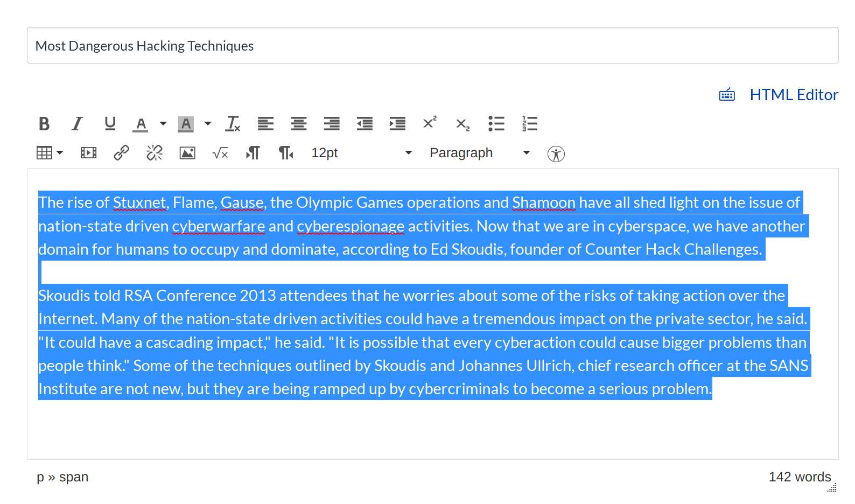Insert a link with the chain icon
Screen dimensions: 855x504
(x=121, y=153)
